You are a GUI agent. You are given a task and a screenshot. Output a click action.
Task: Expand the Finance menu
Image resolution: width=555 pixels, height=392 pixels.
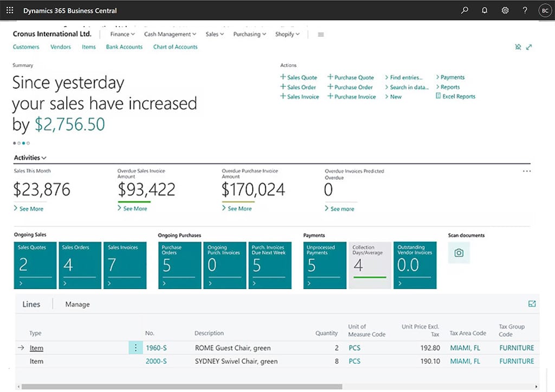click(x=122, y=34)
